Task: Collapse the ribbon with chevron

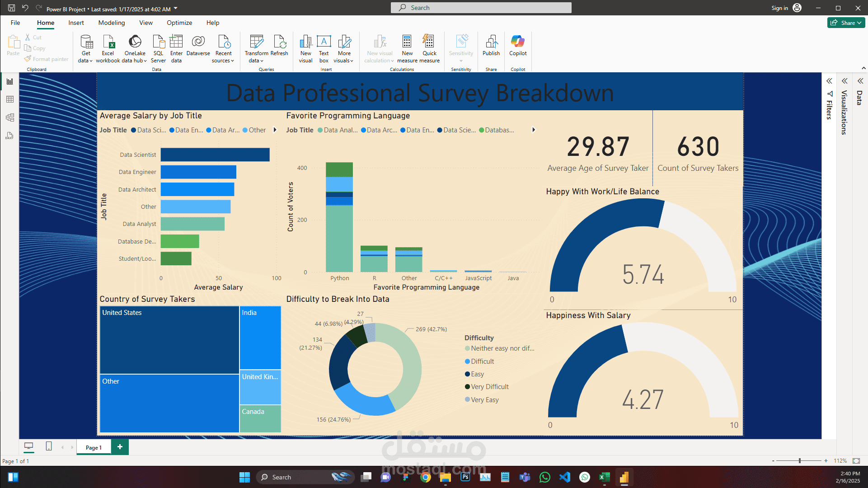Action: point(863,68)
